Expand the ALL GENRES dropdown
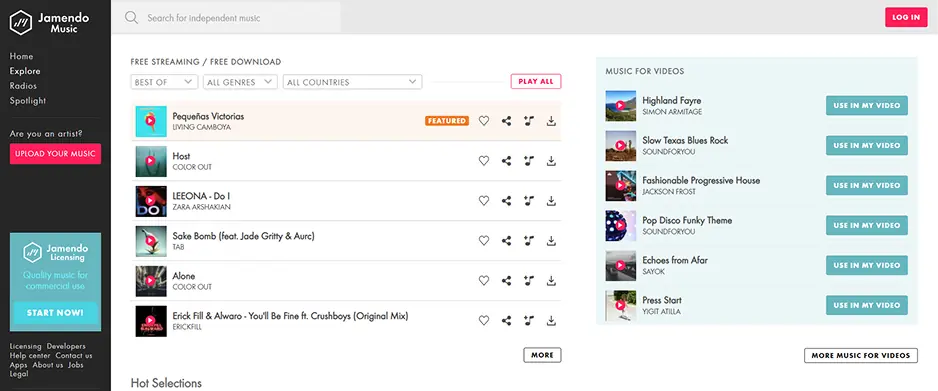 click(240, 82)
